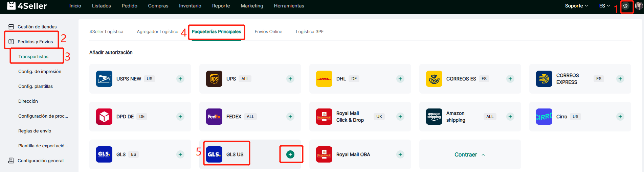The width and height of the screenshot is (644, 172).
Task: Open the Inventario menu
Action: [190, 6]
